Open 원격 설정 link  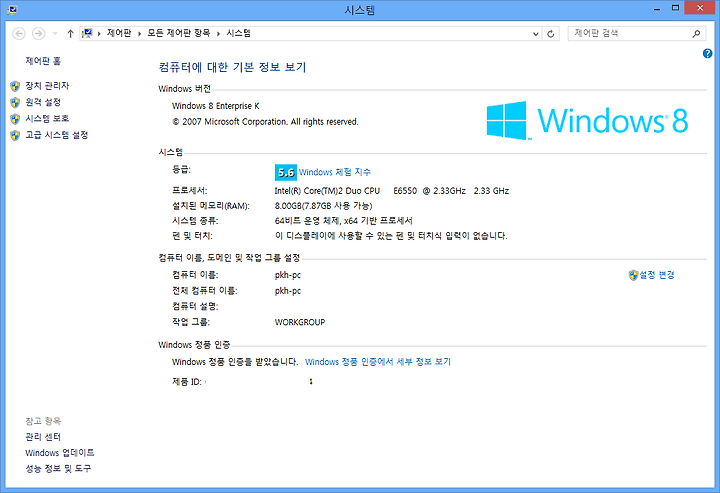tap(43, 102)
